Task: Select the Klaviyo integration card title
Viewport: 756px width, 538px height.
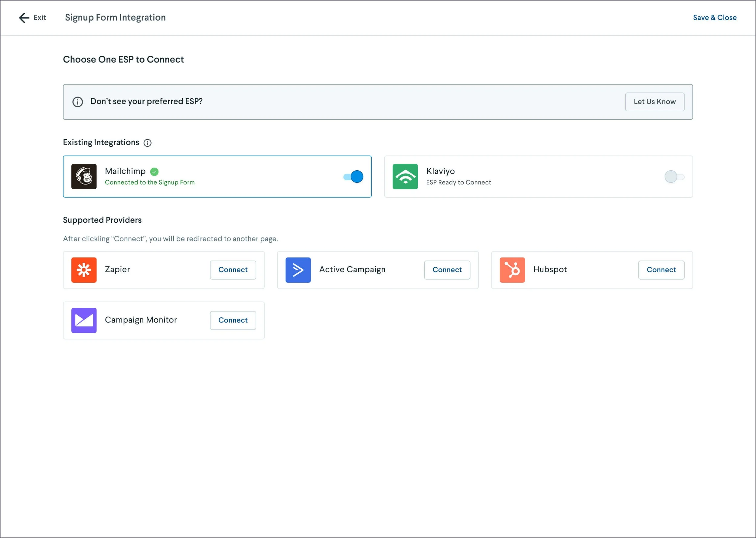Action: click(x=440, y=171)
